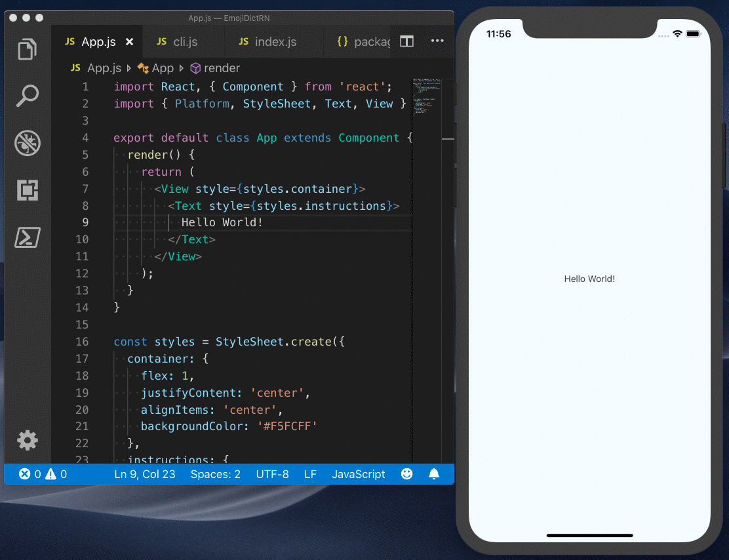Open the Debug panel bug icon

point(27,143)
